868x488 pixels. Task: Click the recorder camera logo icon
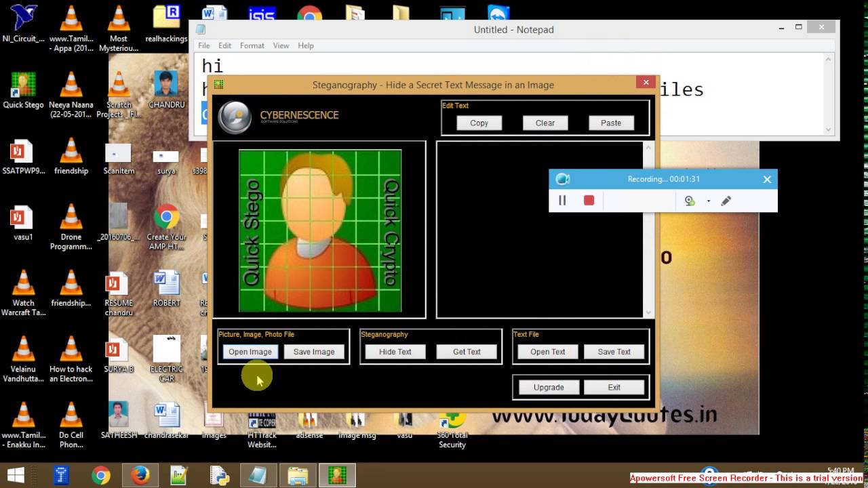point(562,179)
